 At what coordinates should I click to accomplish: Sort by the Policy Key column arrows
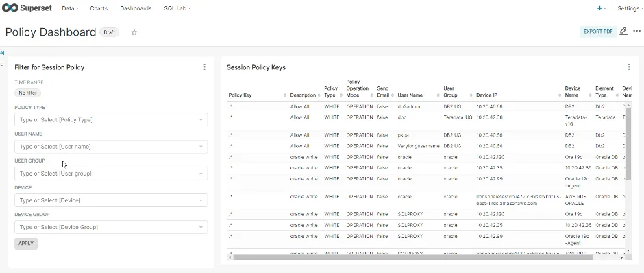pos(285,95)
